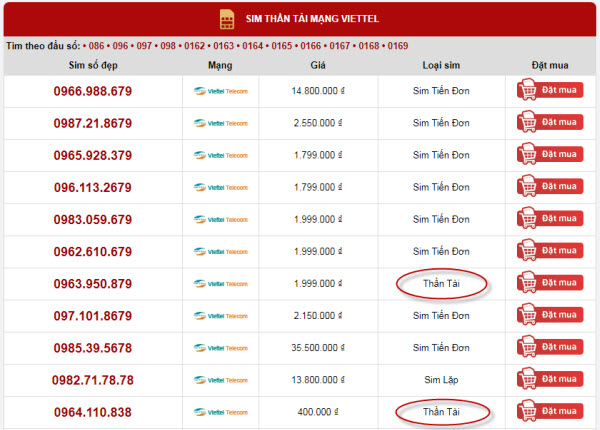Image resolution: width=600 pixels, height=430 pixels.
Task: Open sim number 097.101.8679
Action: 93,316
